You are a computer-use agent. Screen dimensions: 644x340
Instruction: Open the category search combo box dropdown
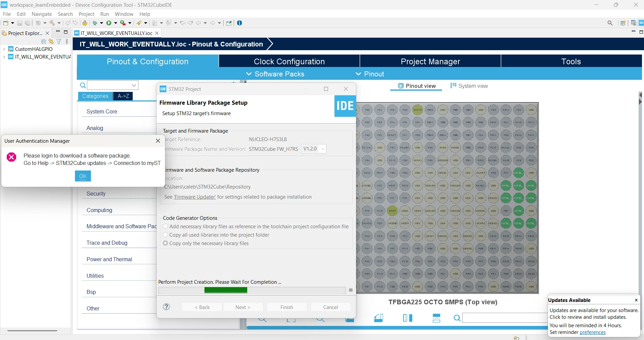click(134, 85)
